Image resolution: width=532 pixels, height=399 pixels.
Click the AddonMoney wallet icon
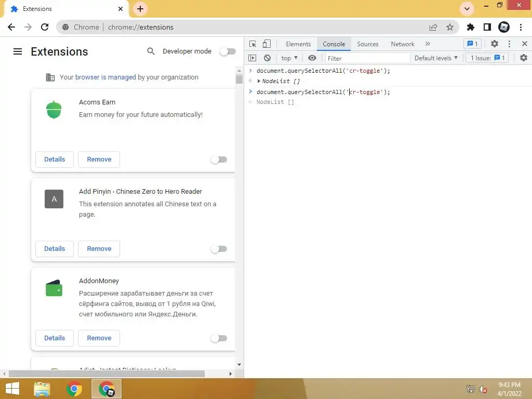point(54,288)
